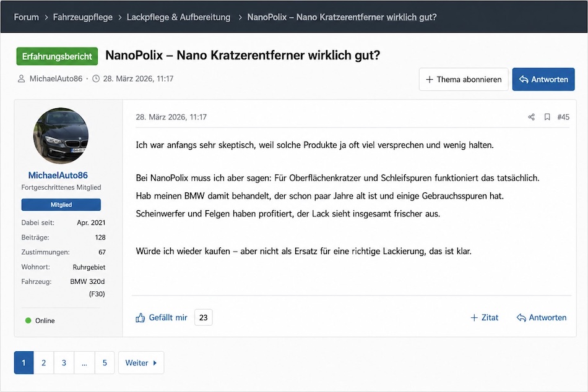Click the line starting Würde ich wieder kaufen
The width and height of the screenshot is (588, 392).
[303, 251]
